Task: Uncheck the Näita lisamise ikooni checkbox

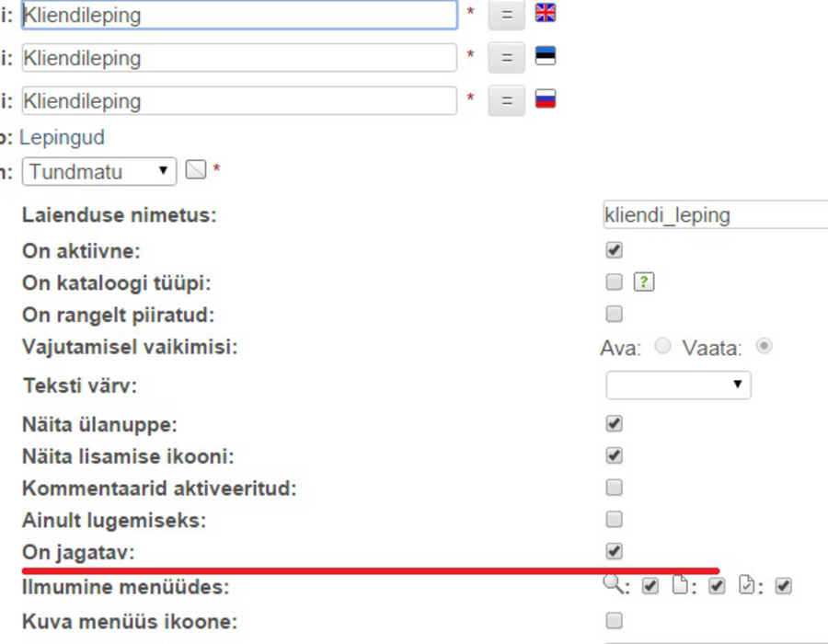Action: coord(615,455)
